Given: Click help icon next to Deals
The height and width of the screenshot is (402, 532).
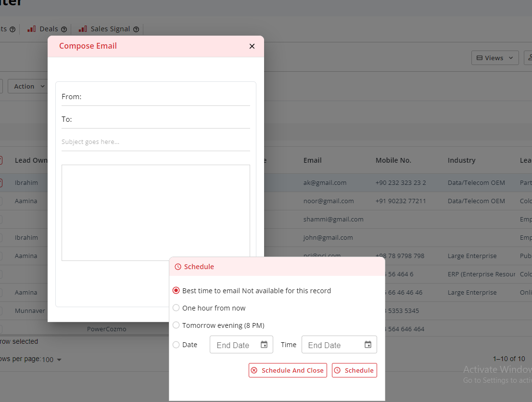Looking at the screenshot, I should (64, 29).
